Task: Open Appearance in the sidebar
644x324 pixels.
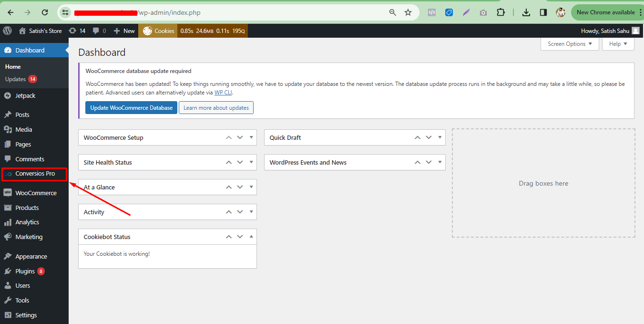Action: click(x=34, y=256)
